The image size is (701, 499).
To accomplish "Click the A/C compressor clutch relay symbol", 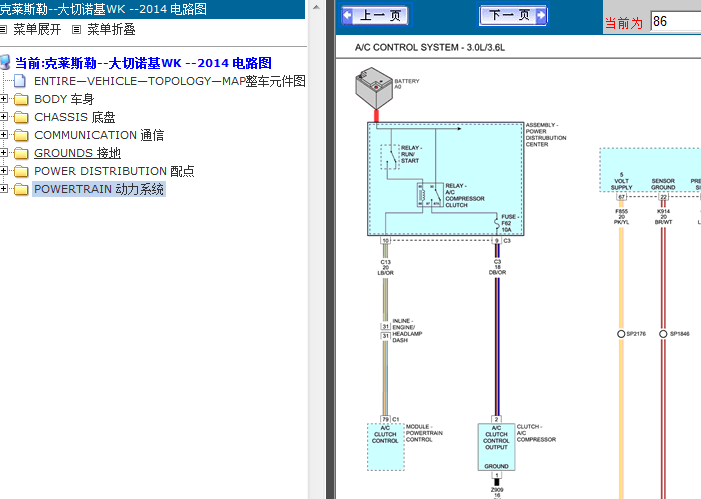I will [430, 195].
